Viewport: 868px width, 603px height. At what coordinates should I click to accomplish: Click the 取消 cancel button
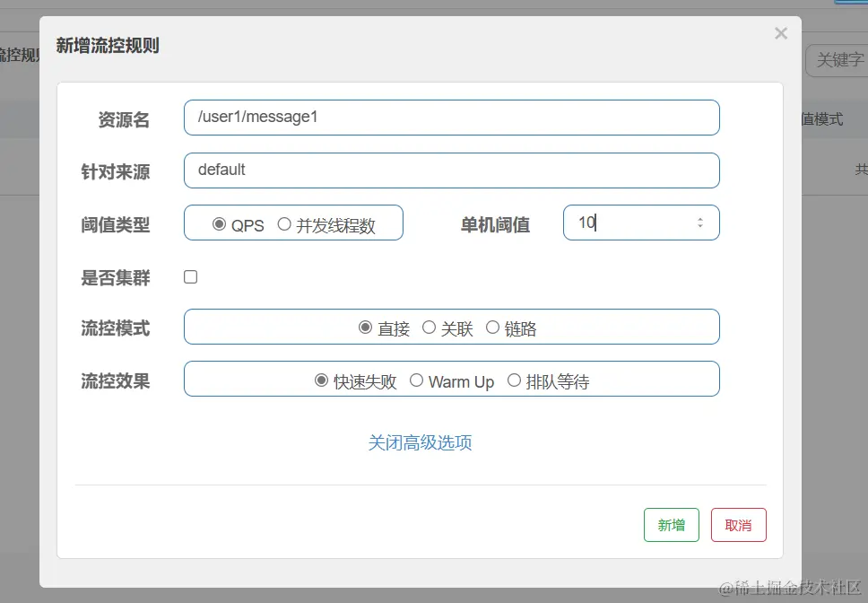738,525
